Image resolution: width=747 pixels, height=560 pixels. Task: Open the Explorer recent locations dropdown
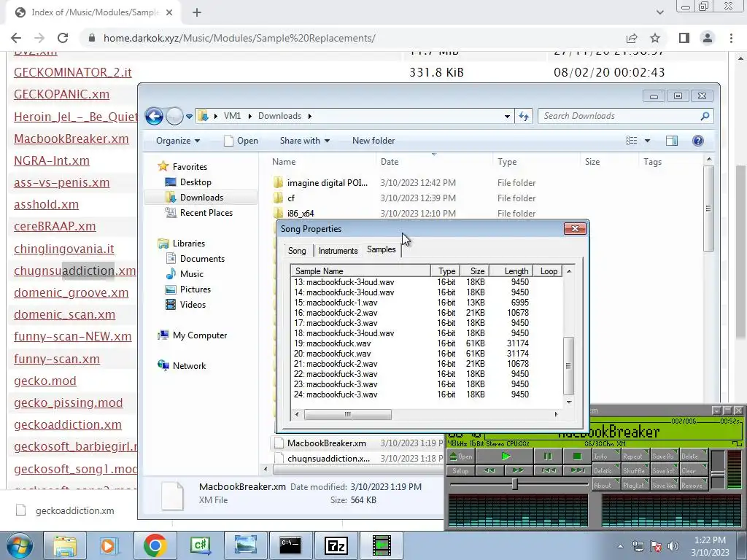tap(189, 116)
